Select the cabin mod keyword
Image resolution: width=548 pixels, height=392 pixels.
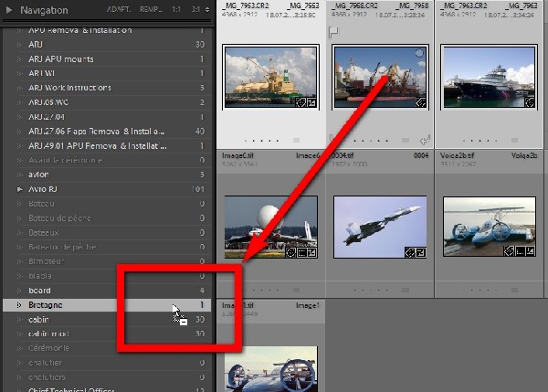48,334
